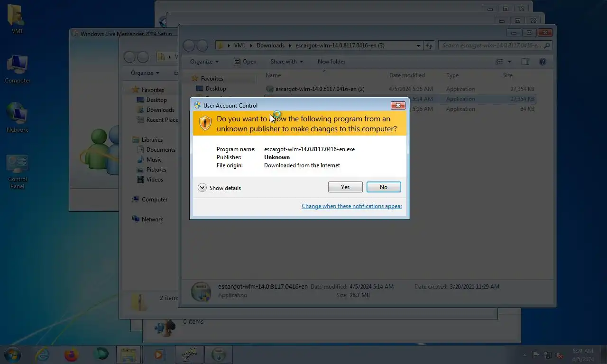Click Open in Explorer toolbar
The width and height of the screenshot is (607, 364).
click(245, 62)
